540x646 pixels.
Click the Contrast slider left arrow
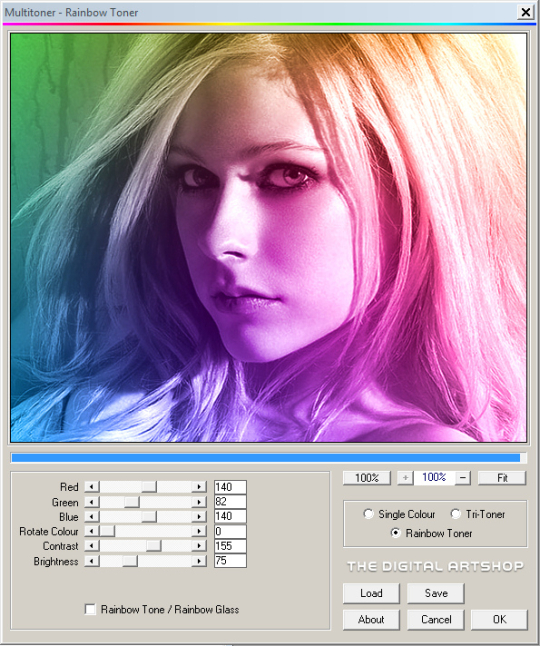pos(92,546)
